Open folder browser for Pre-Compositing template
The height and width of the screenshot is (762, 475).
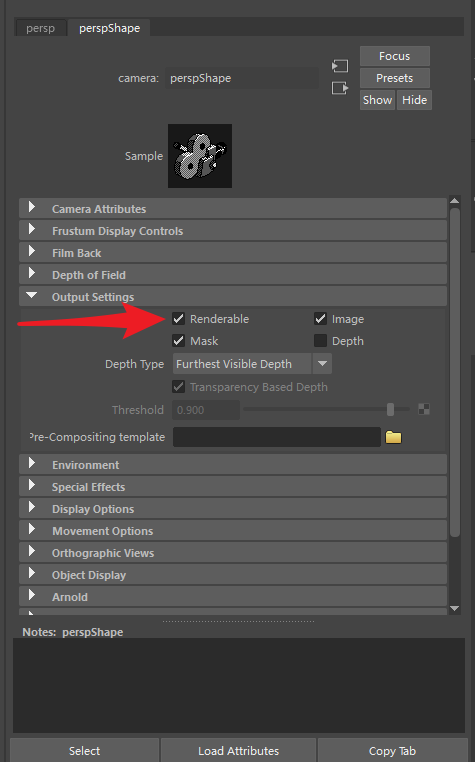[393, 437]
